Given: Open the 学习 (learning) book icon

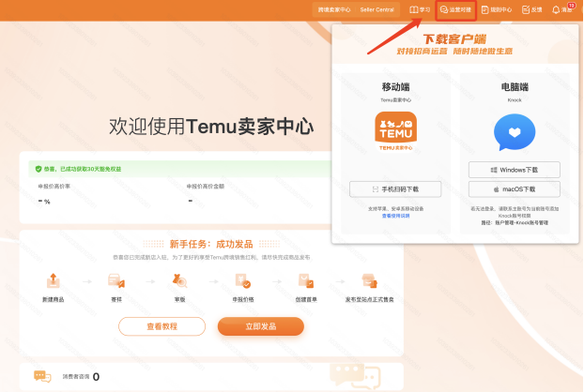Looking at the screenshot, I should tap(414, 9).
